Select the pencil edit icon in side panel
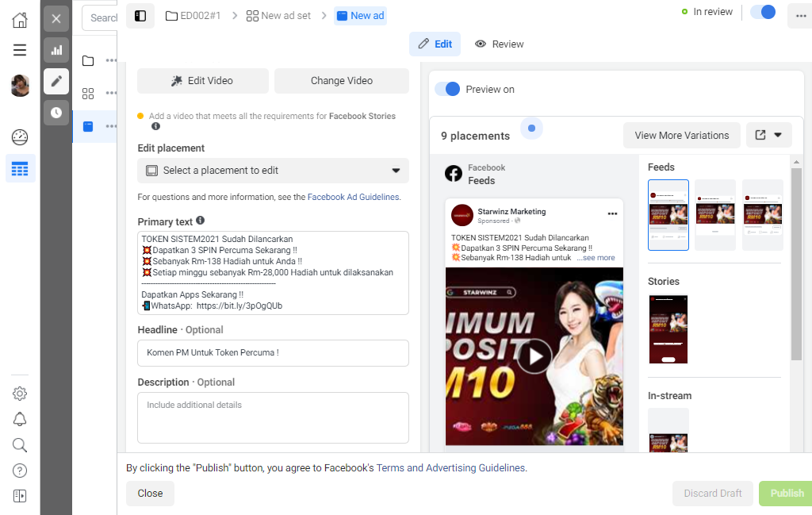The height and width of the screenshot is (515, 812). pos(56,81)
